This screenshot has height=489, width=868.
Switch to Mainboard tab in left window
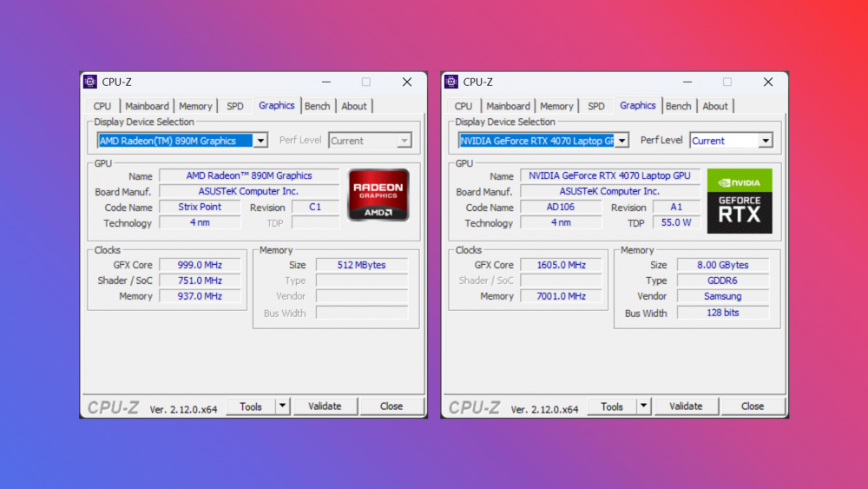coord(147,106)
